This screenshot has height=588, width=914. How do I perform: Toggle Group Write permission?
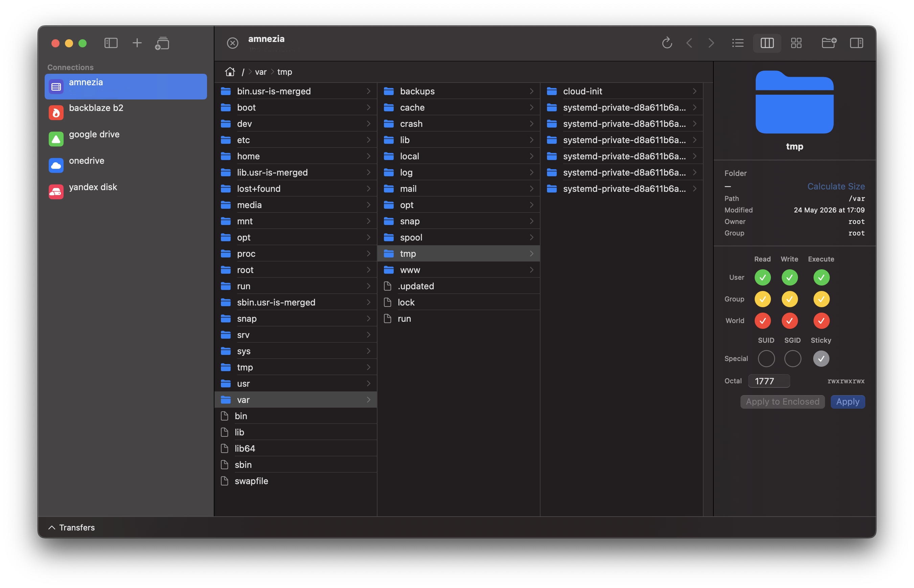tap(790, 299)
